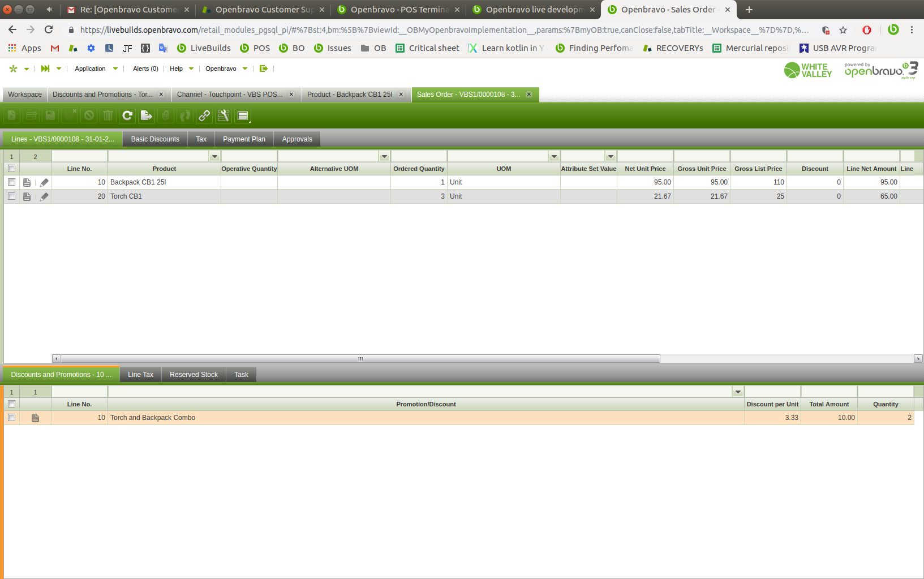Switch to the Line Tax tab
The image size is (924, 579).
pos(141,375)
